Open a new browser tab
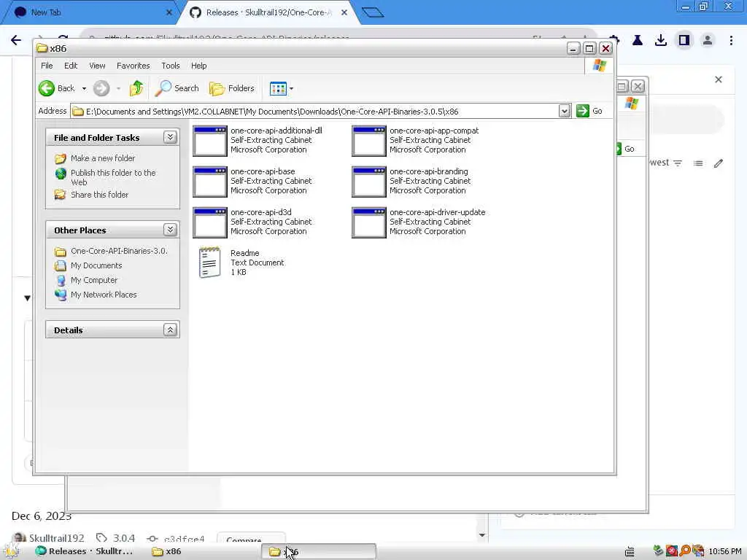This screenshot has height=560, width=747. tap(373, 12)
